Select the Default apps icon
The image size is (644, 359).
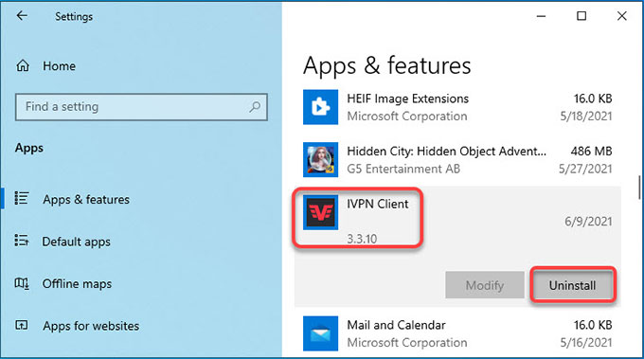point(22,241)
